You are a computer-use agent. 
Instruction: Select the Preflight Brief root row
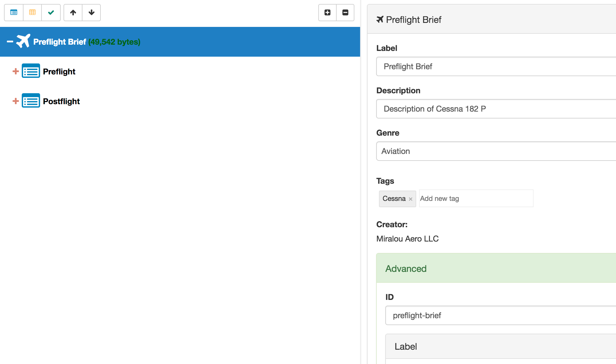coord(180,42)
